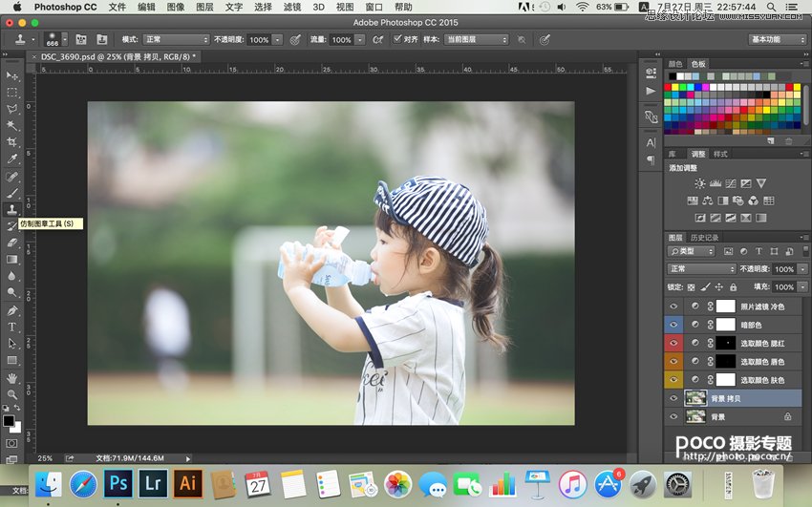Select the Rectangular Marquee tool
The width and height of the screenshot is (812, 507).
tap(11, 93)
